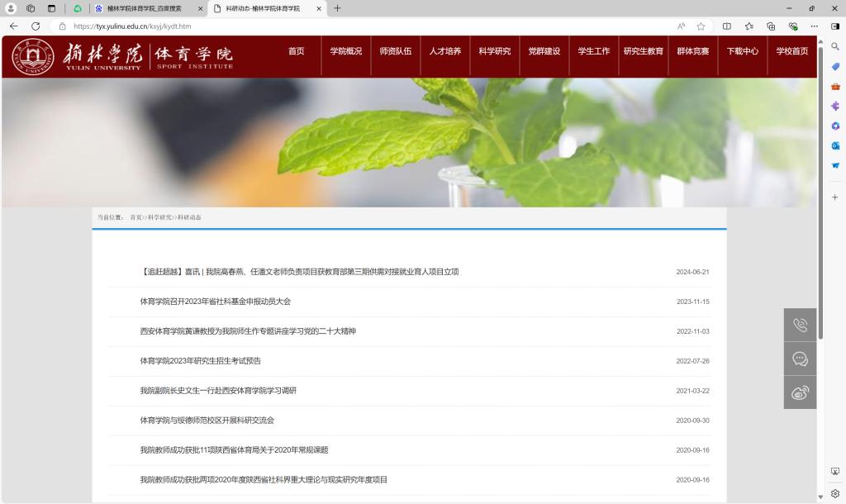Viewport: 846px width, 504px height.
Task: Click the Read Aloud icon in address bar
Action: coord(682,26)
